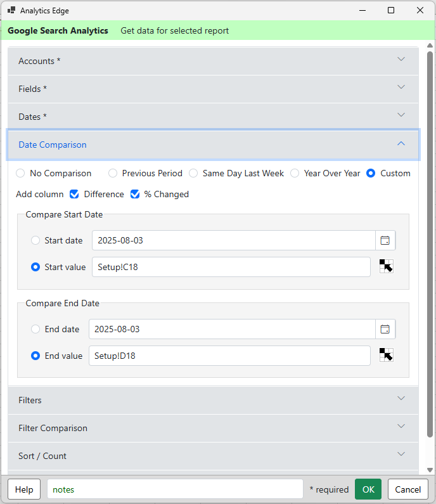Viewport: 436px width, 504px height.
Task: Select Same Day Last Week option
Action: click(x=193, y=173)
